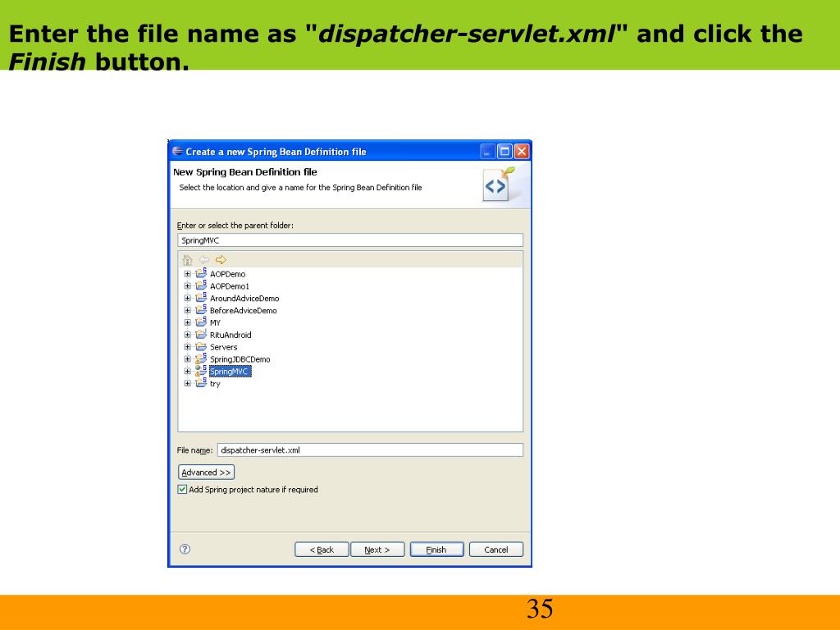The height and width of the screenshot is (630, 840).
Task: Select the AOPDemo1 tree item
Action: (230, 286)
